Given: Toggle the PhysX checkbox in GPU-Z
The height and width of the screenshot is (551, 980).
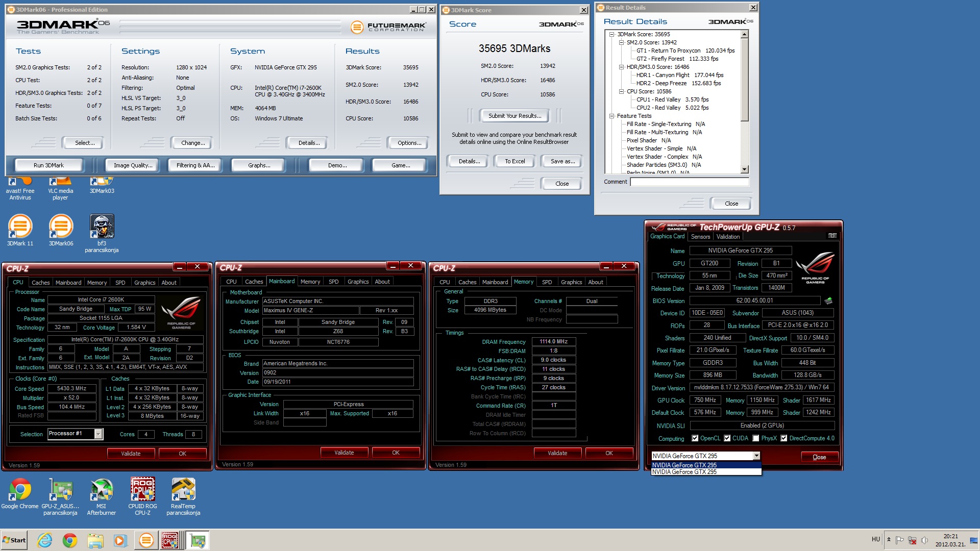Looking at the screenshot, I should point(755,438).
